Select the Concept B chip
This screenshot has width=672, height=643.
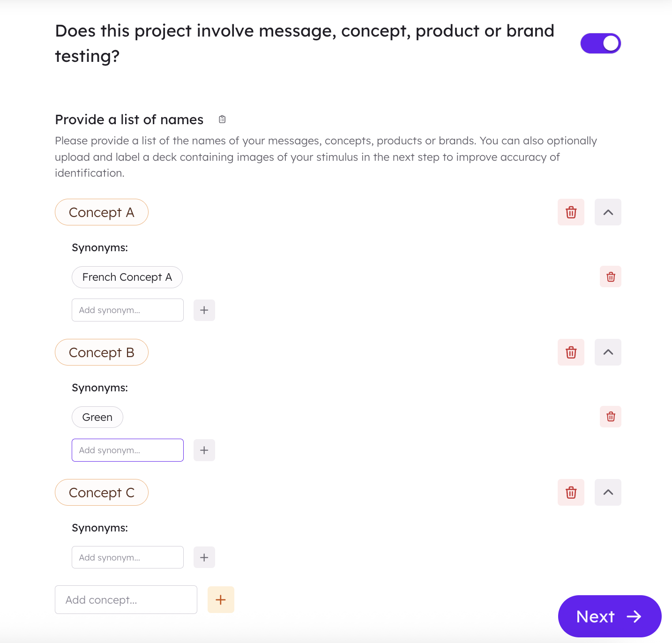point(102,352)
